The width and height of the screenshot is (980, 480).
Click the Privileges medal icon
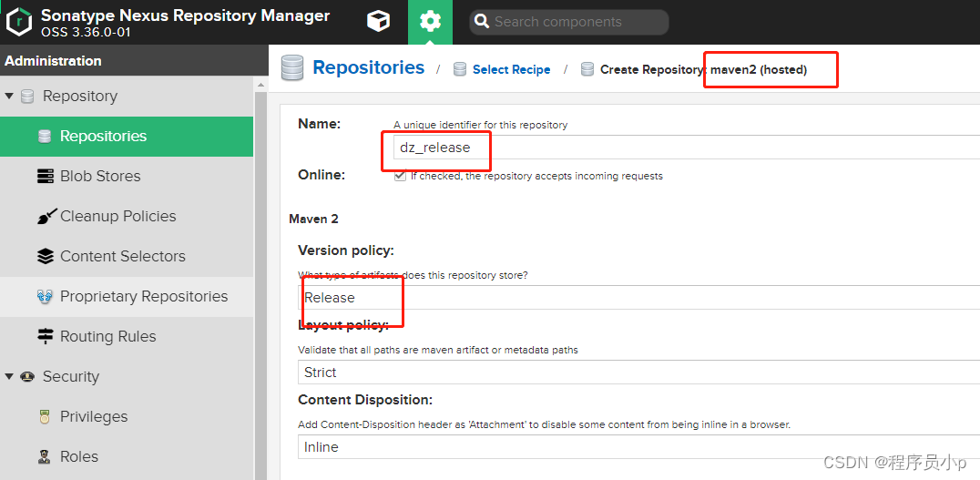pyautogui.click(x=45, y=417)
